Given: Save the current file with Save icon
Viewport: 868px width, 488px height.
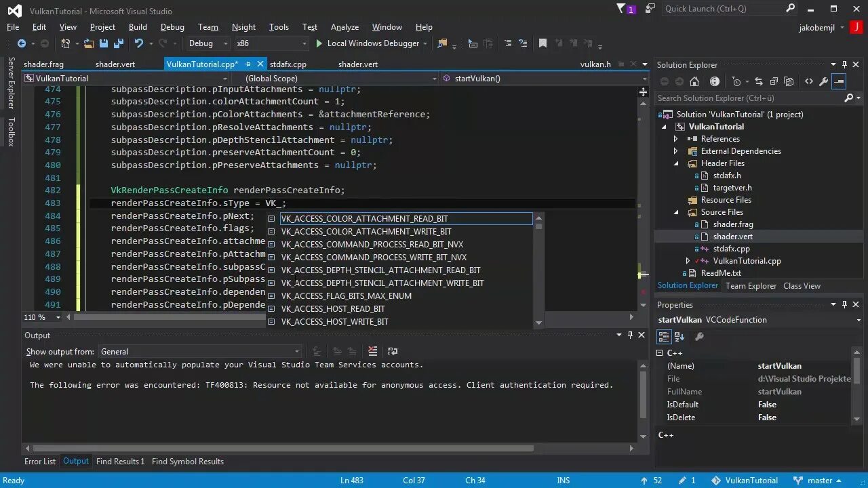Looking at the screenshot, I should coord(104,43).
